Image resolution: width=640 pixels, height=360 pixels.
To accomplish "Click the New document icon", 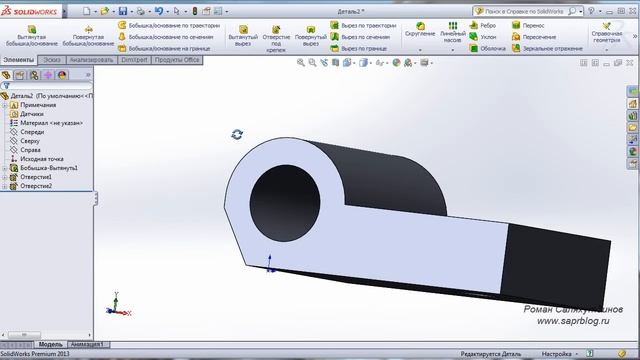I will [86, 11].
